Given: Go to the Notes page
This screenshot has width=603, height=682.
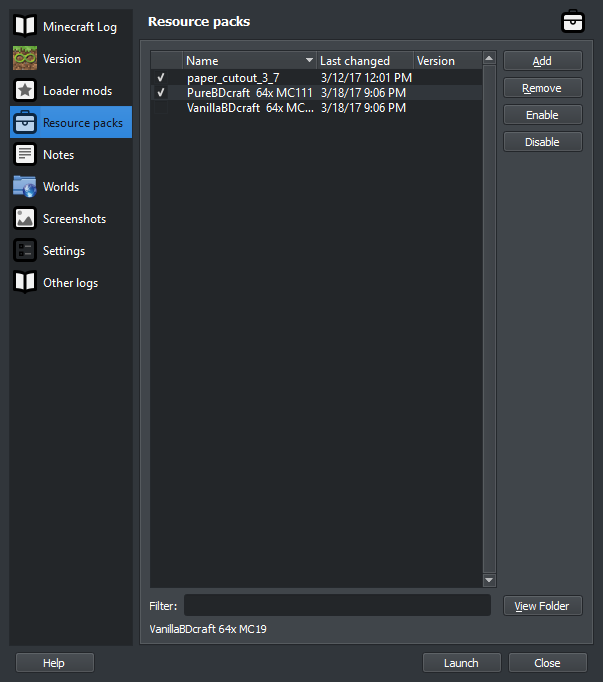Looking at the screenshot, I should 71,154.
